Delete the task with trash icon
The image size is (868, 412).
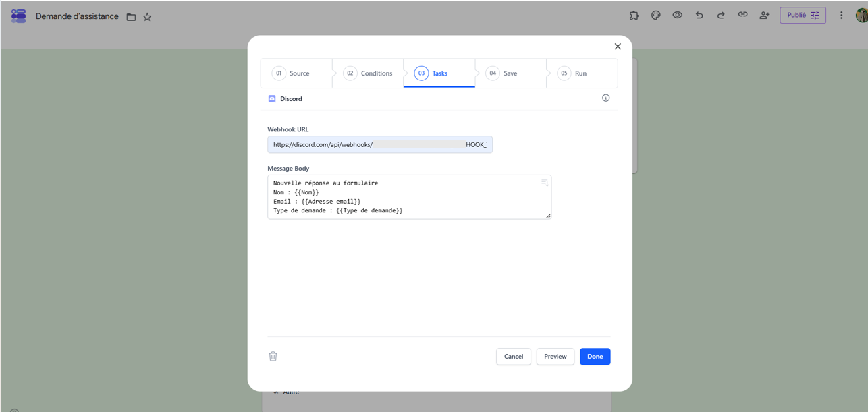pos(273,356)
